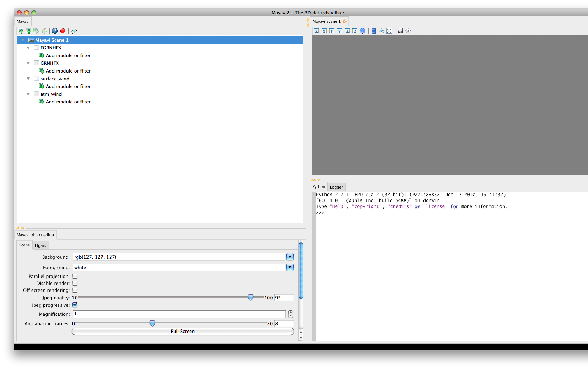Check the Disable render box

click(75, 283)
